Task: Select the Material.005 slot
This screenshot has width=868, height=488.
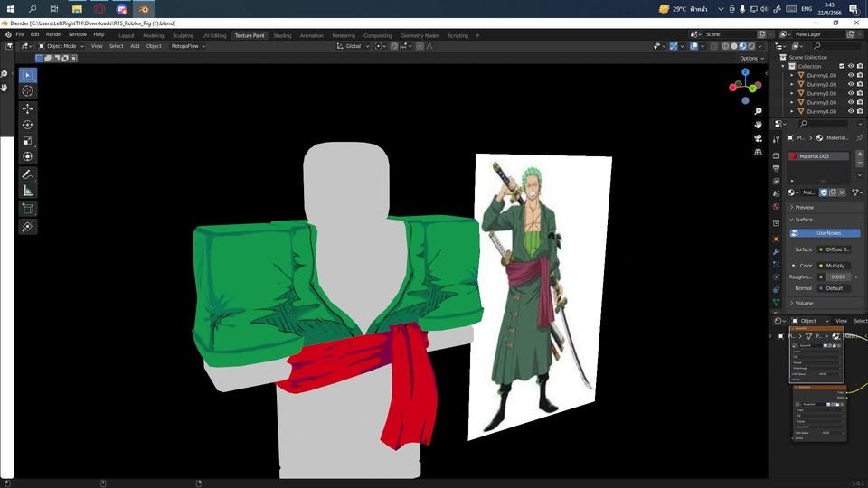Action: [819, 156]
